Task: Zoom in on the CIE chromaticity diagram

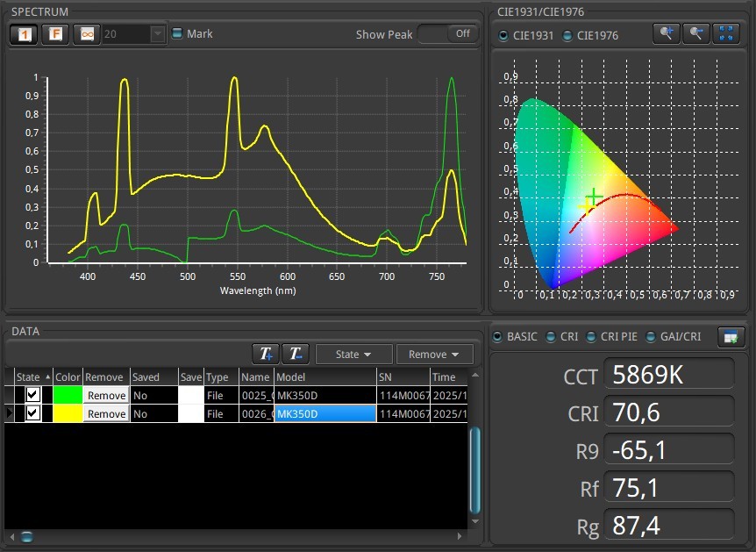Action: pyautogui.click(x=667, y=33)
